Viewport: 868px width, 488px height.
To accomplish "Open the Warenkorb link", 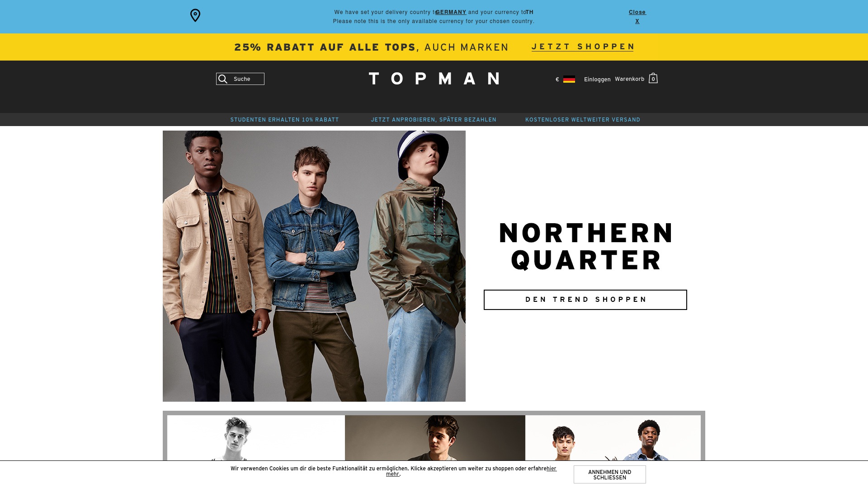I will 629,79.
